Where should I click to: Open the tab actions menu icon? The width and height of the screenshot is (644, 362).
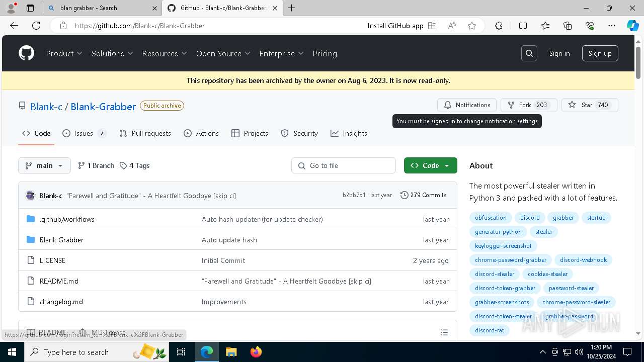click(30, 8)
